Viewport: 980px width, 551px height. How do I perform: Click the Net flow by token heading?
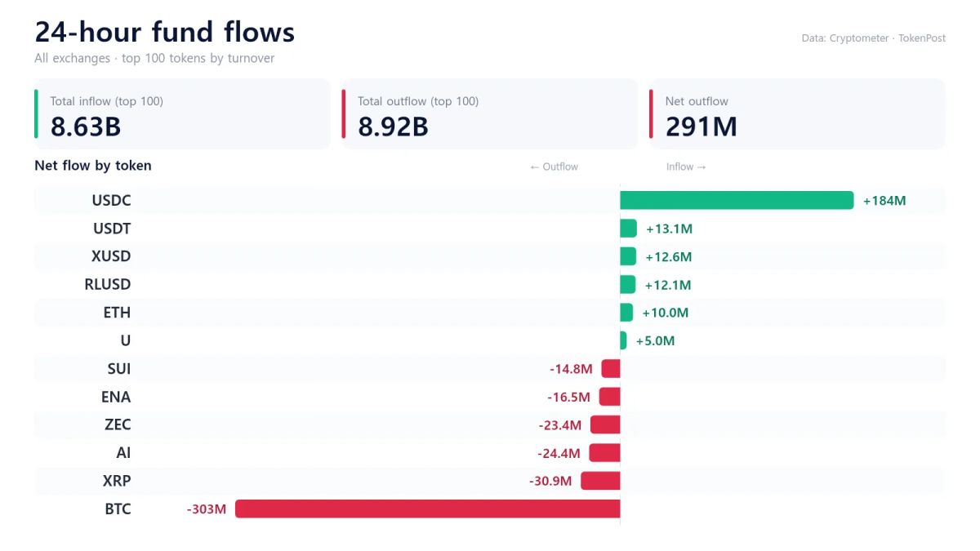click(x=93, y=166)
